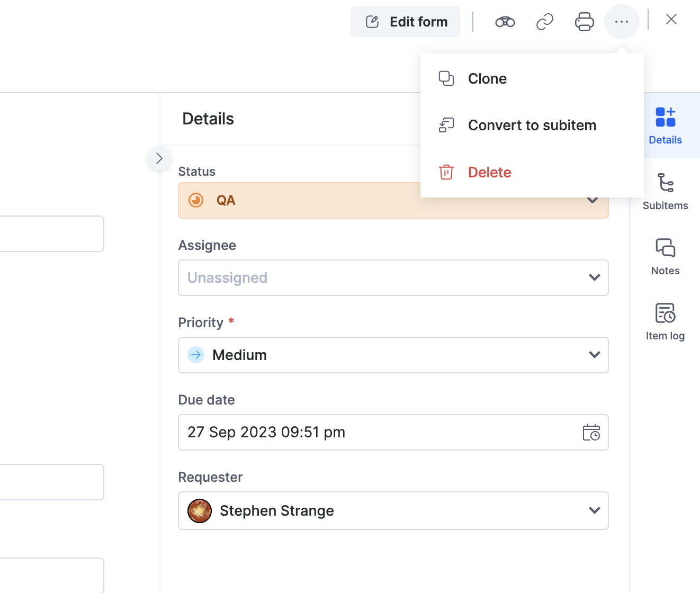Collapse the panel with the arrow button
The width and height of the screenshot is (700, 593).
159,158
